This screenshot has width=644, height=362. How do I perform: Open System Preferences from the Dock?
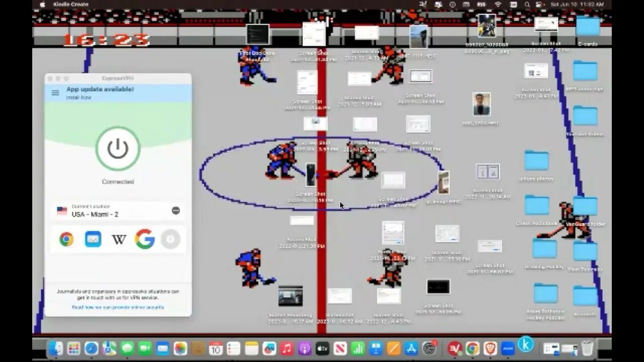pos(429,348)
